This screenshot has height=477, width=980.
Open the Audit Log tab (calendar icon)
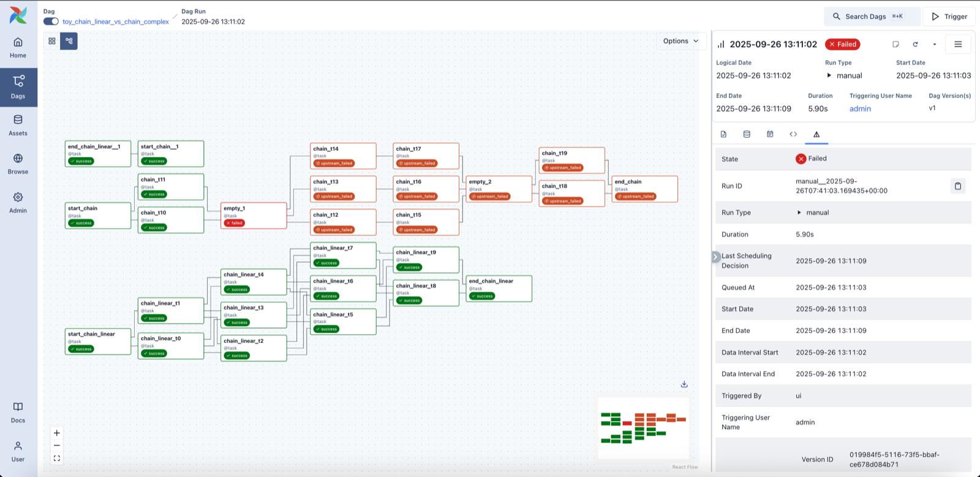click(x=770, y=134)
